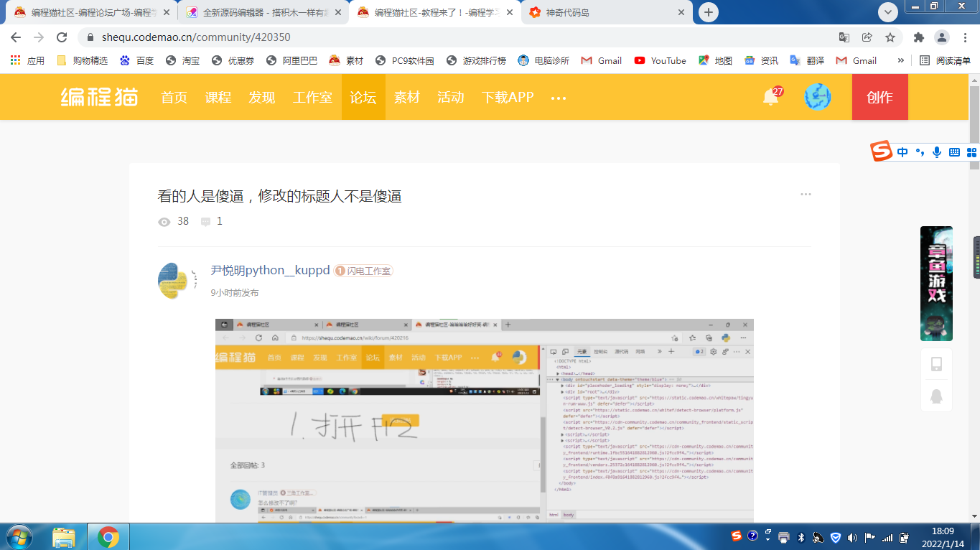Click the QQ penguin icon in the side panel
The image size is (980, 550).
coord(936,396)
